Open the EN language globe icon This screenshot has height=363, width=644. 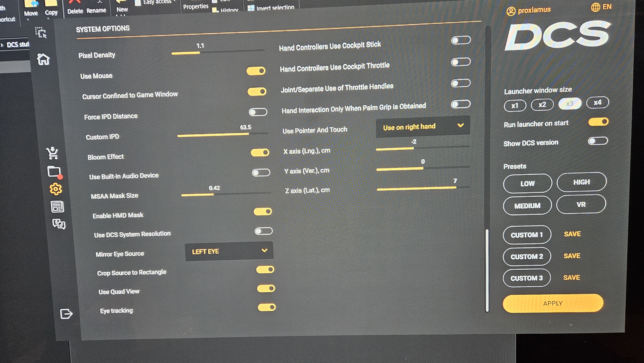tap(596, 7)
